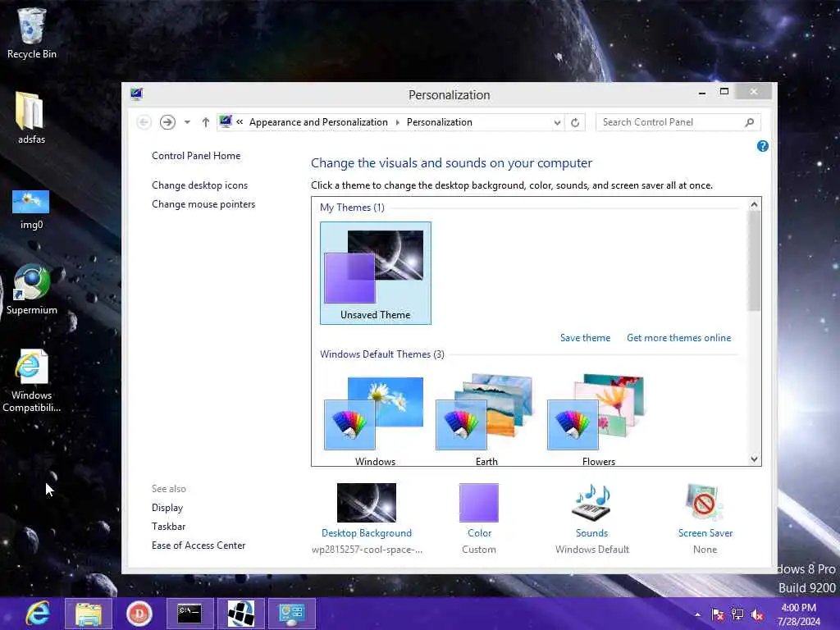Click the Custom color label
Viewport: 840px width, 630px height.
[x=479, y=549]
